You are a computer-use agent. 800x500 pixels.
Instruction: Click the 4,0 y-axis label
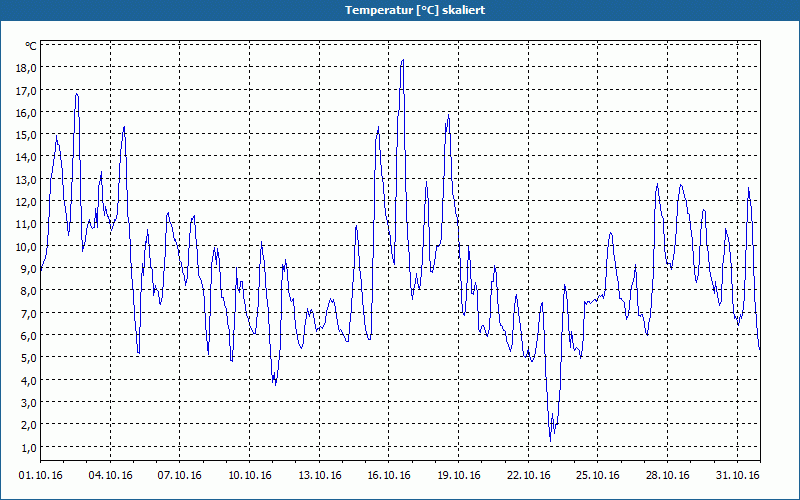point(30,380)
